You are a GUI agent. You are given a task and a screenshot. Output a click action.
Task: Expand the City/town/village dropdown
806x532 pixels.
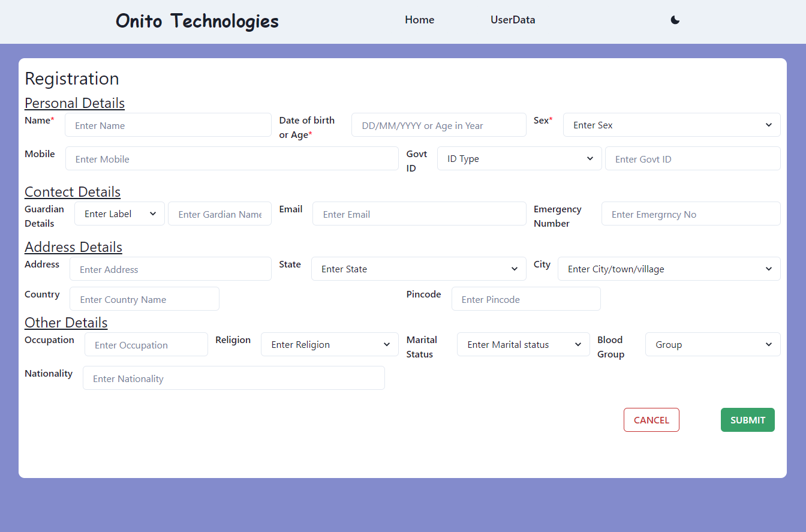point(669,269)
